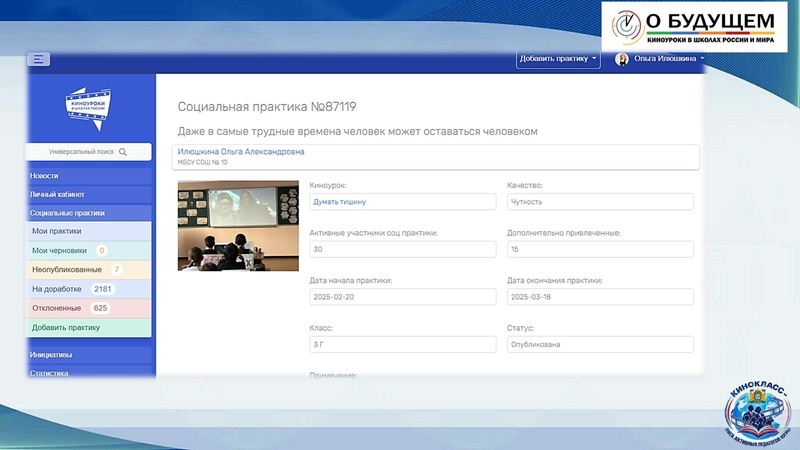Toggle the sidebar hamburger menu button
800x450 pixels.
coord(38,59)
